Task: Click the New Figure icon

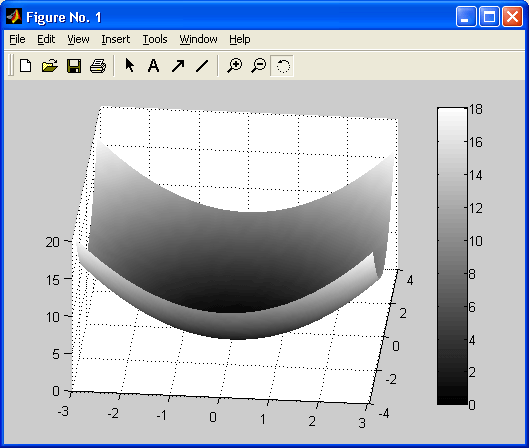Action: pos(26,65)
